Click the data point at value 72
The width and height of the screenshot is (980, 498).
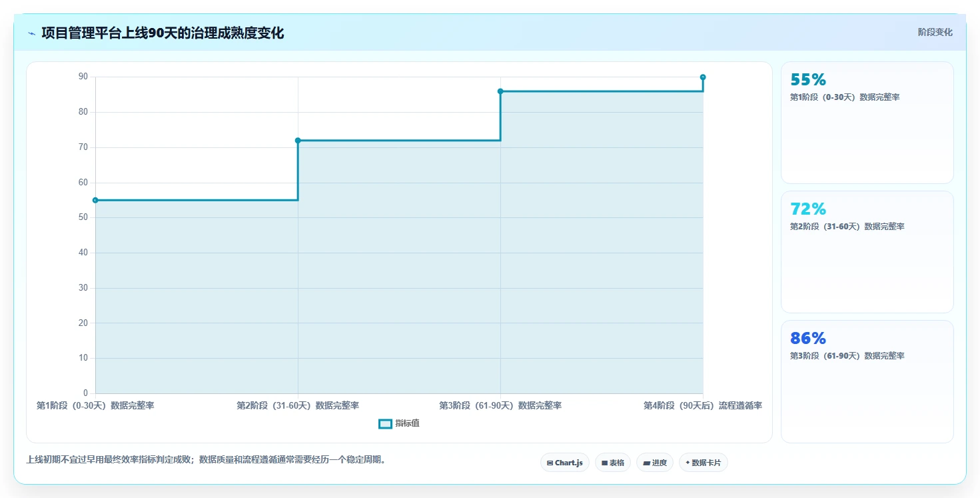pos(298,141)
